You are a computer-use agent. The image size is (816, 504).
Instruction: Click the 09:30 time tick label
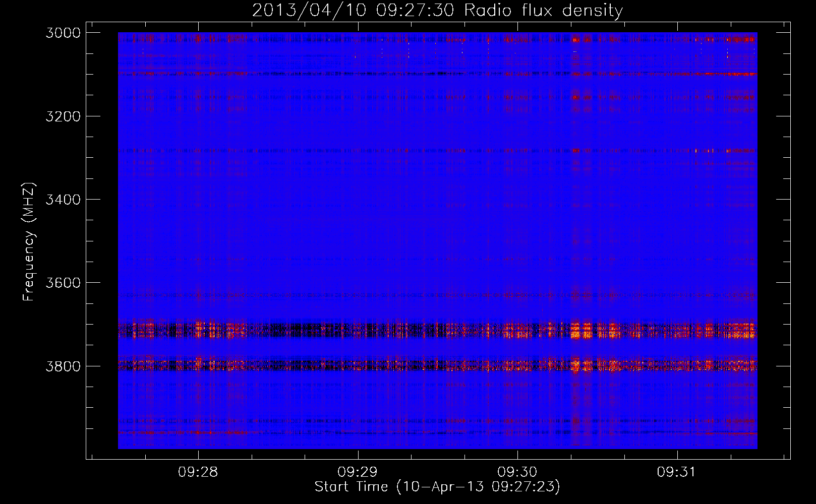tap(517, 472)
